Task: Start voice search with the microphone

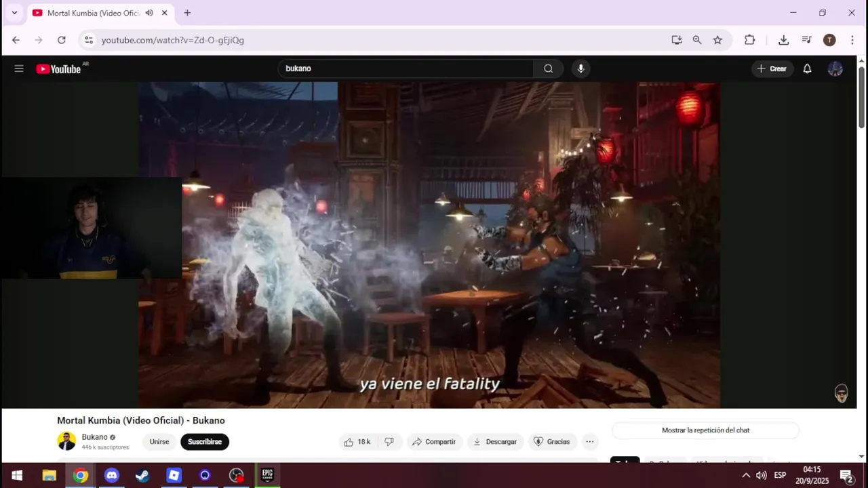Action: [x=580, y=68]
